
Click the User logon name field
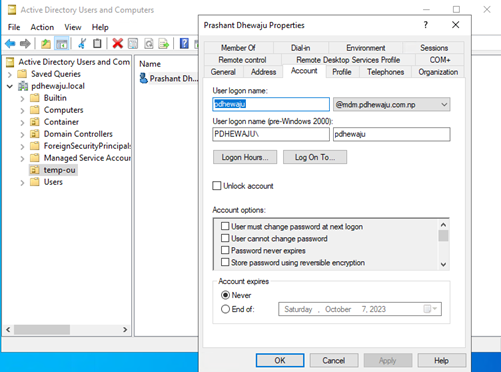pyautogui.click(x=271, y=104)
